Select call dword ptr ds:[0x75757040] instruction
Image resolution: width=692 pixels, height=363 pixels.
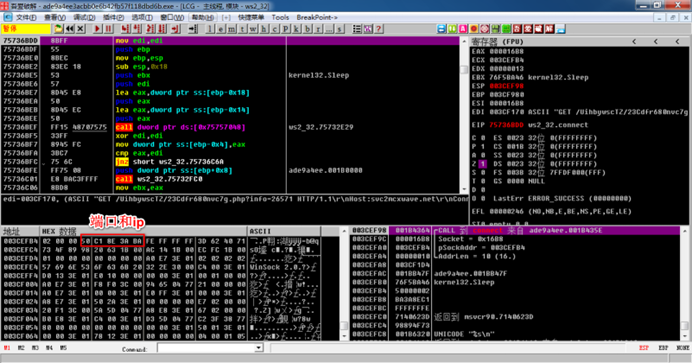180,127
